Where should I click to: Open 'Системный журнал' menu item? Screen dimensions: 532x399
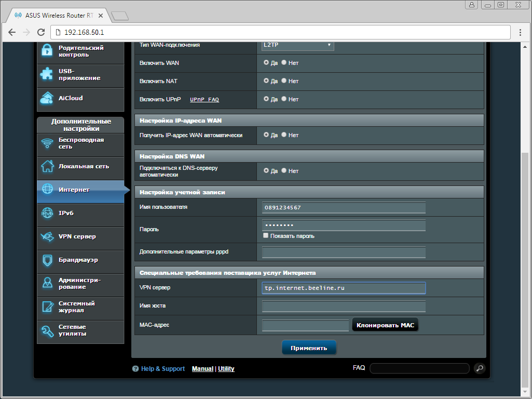pos(80,309)
